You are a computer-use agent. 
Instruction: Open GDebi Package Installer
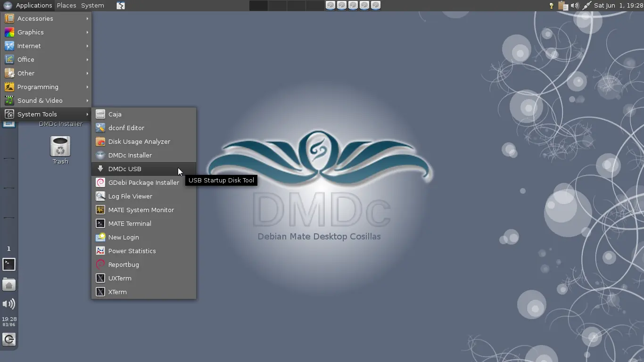[144, 182]
